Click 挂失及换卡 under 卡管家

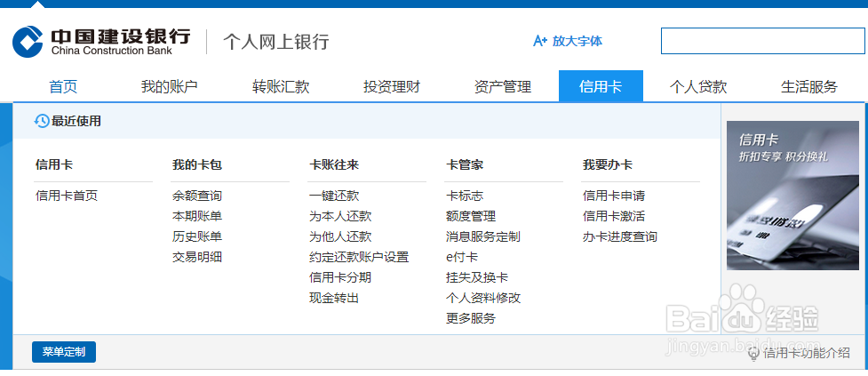477,277
